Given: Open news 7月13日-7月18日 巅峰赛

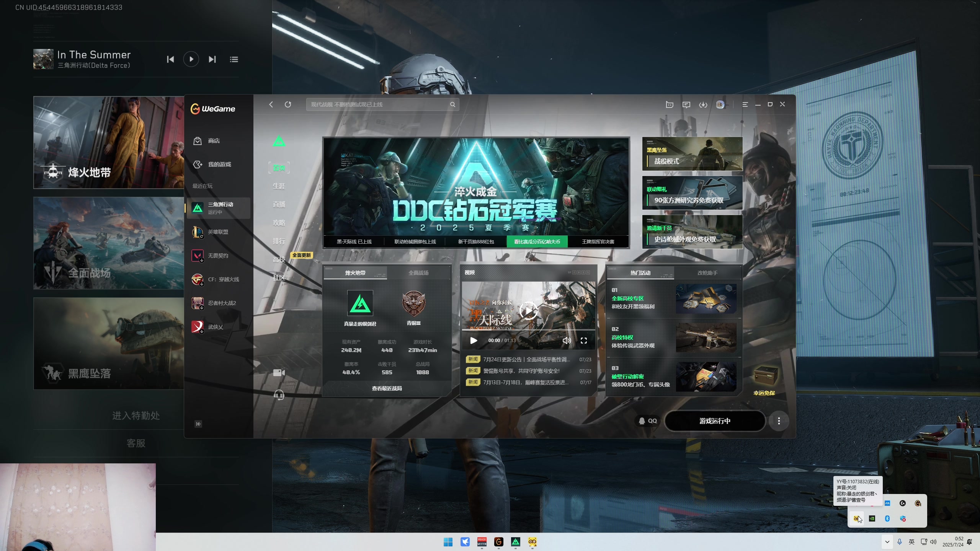Looking at the screenshot, I should (528, 382).
